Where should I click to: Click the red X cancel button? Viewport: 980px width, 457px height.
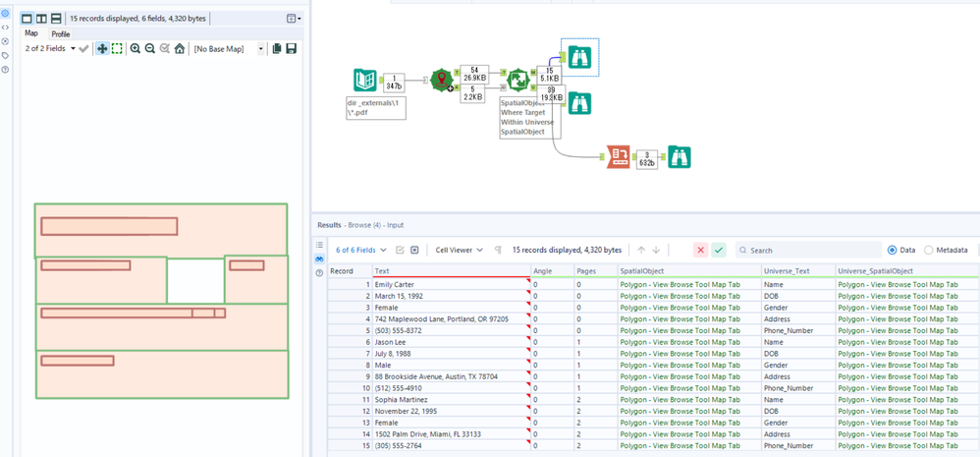700,251
